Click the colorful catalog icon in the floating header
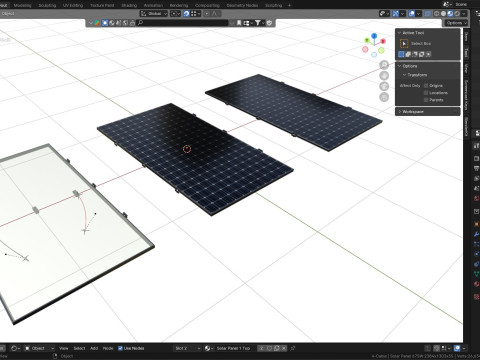The image size is (480, 360). [97, 23]
